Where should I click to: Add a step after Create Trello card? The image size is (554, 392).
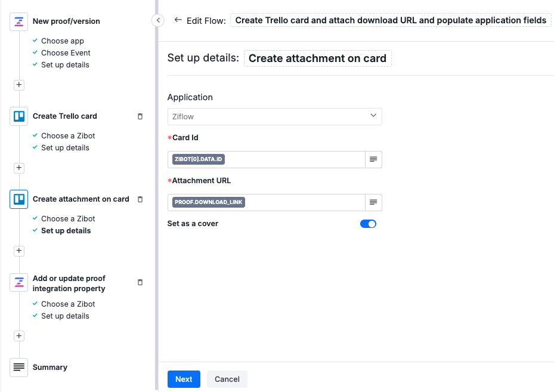[x=19, y=168]
